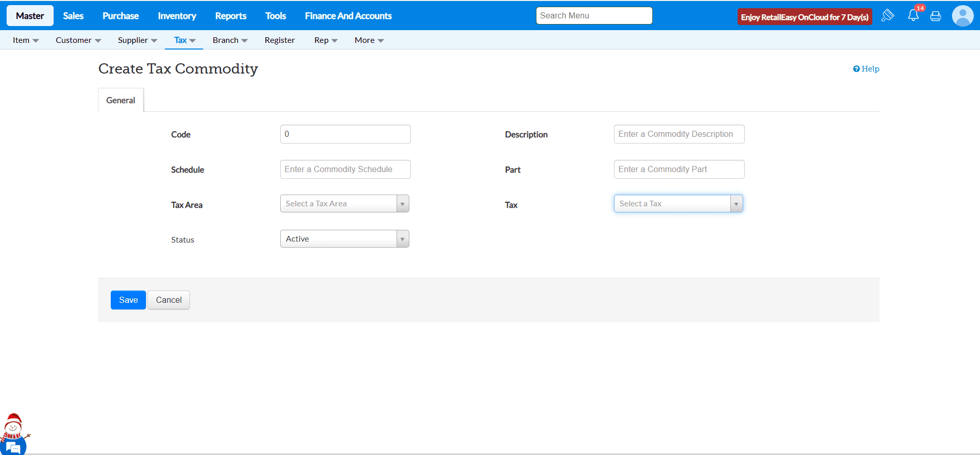980x455 pixels.
Task: Expand the Tax submenu
Action: 184,40
